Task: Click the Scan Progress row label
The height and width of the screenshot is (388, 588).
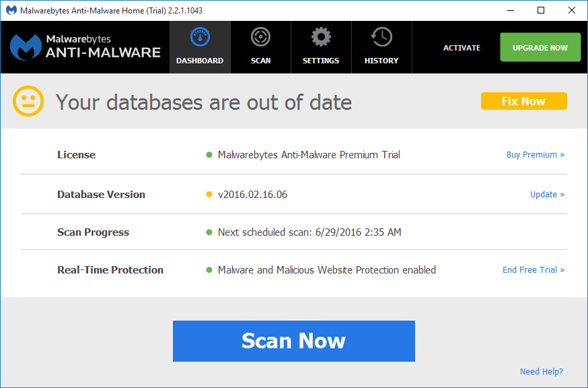Action: (x=93, y=232)
